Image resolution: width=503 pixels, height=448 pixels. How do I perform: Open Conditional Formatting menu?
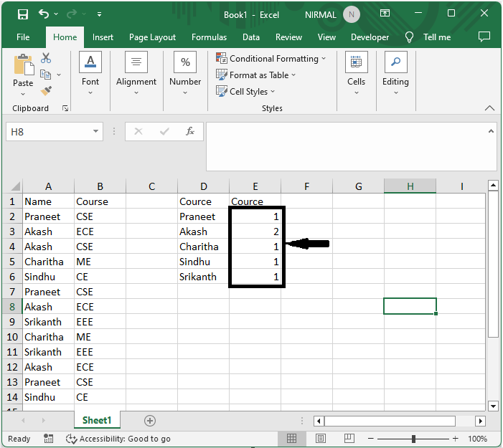(271, 59)
